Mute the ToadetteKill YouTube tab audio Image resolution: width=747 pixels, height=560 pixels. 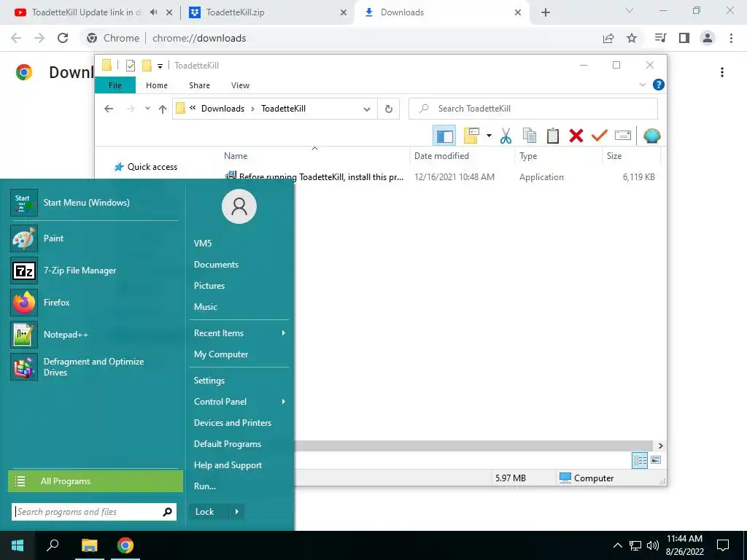(153, 12)
